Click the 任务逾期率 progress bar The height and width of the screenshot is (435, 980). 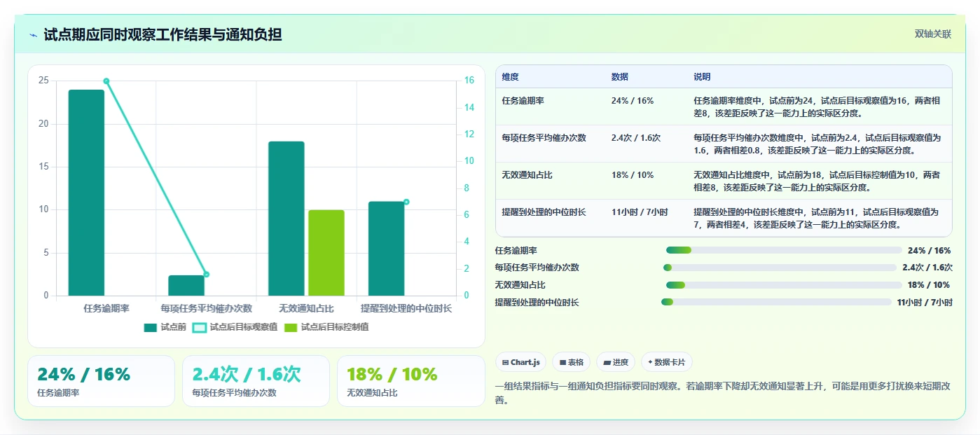click(x=784, y=250)
